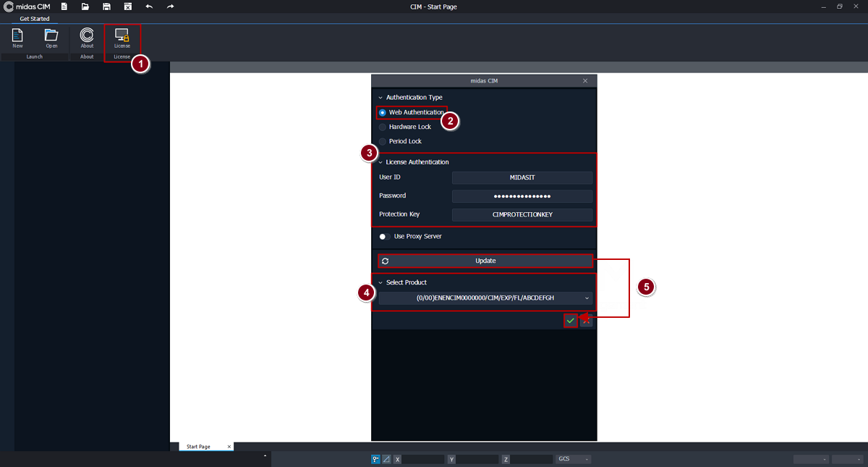The height and width of the screenshot is (467, 868).
Task: Click the New button in Launch group
Action: (x=17, y=38)
